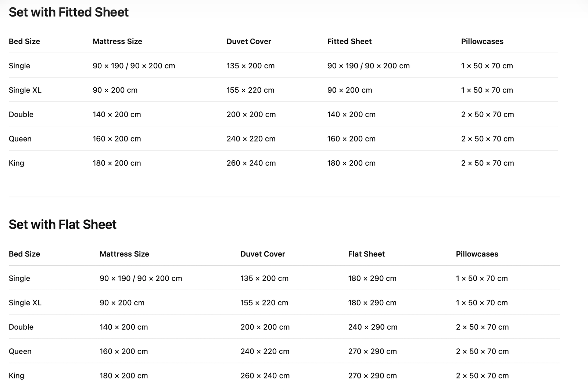This screenshot has height=391, width=588.
Task: Click the 'Set with Flat Sheet' heading
Action: point(62,225)
